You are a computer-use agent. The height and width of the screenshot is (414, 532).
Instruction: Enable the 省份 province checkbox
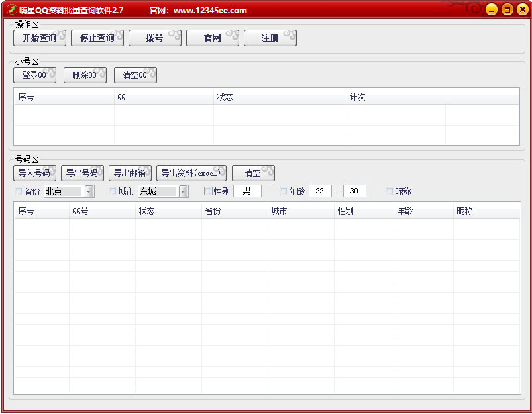19,191
